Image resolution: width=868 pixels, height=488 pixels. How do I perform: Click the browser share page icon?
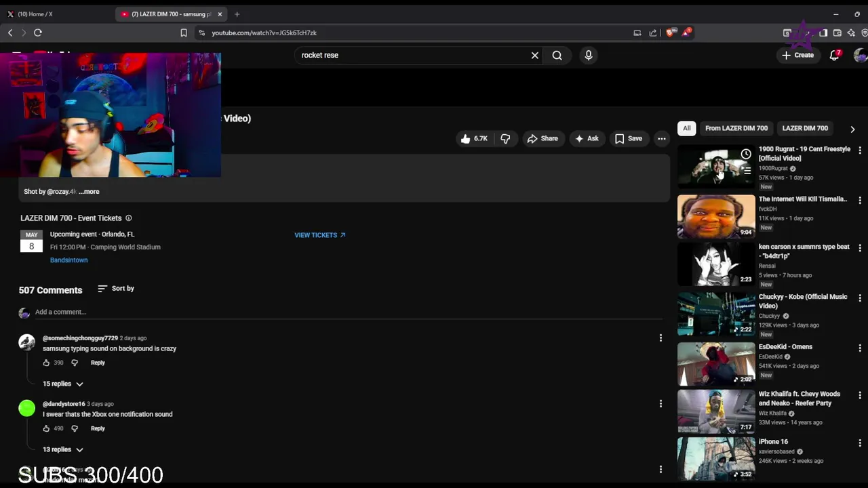click(x=653, y=33)
